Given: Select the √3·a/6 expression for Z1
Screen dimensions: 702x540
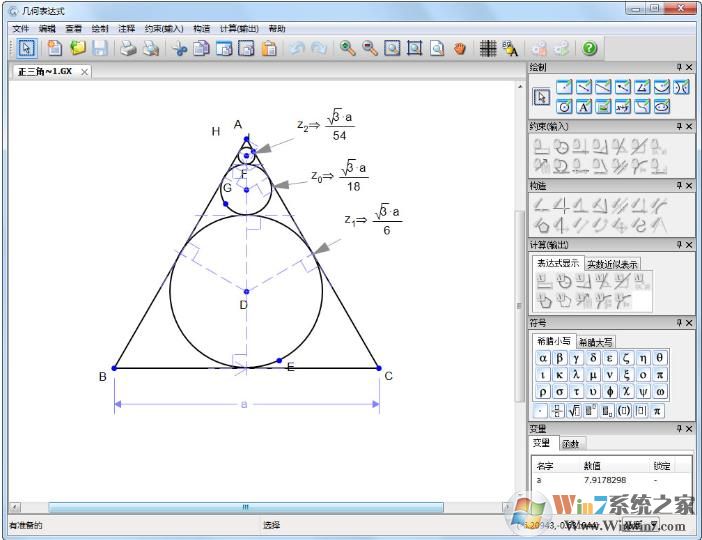Looking at the screenshot, I should pyautogui.click(x=387, y=220).
